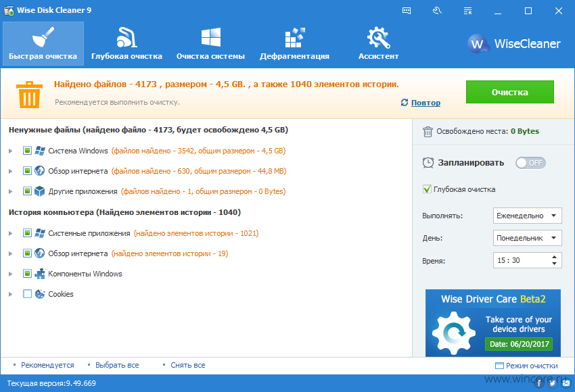Click the globe icon of Обзор интернета (файлов найдено - 630)
Image resolution: width=575 pixels, height=392 pixels.
(40, 171)
